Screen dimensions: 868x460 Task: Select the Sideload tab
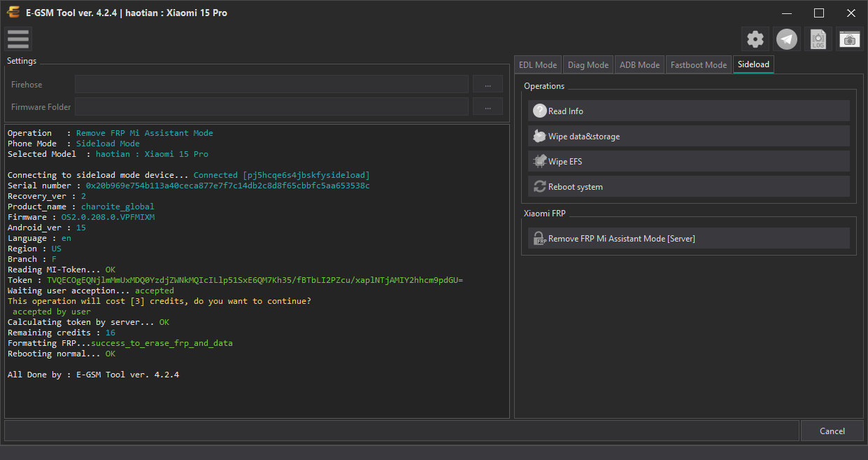pyautogui.click(x=753, y=64)
